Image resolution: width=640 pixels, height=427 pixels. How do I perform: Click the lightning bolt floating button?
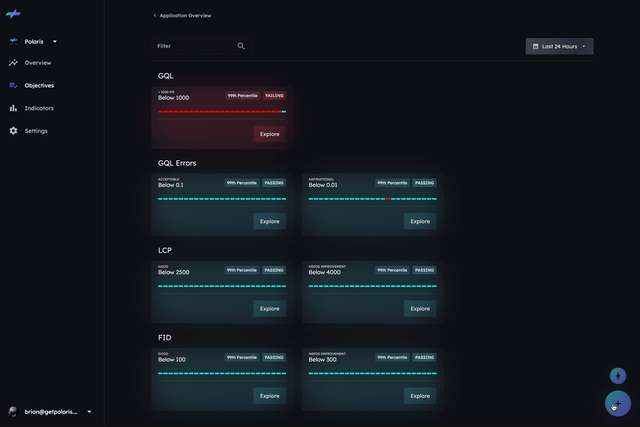tap(618, 376)
